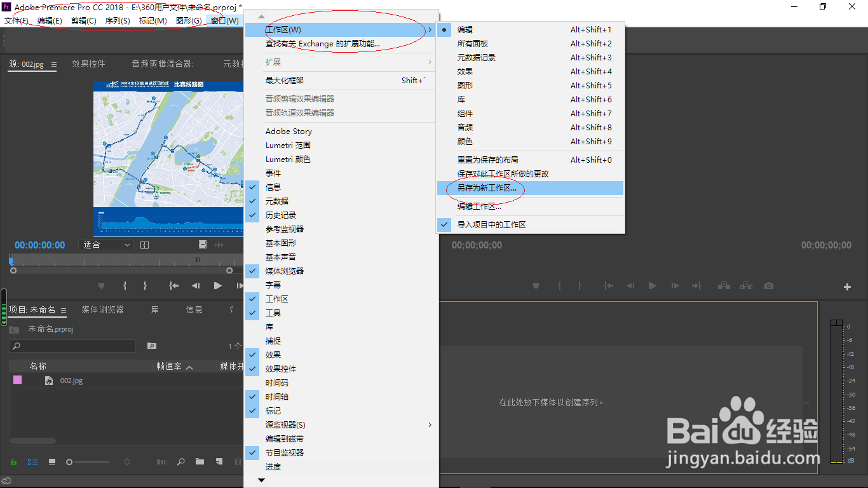
Task: Toggle project lock icon (green padlock)
Action: click(x=13, y=462)
